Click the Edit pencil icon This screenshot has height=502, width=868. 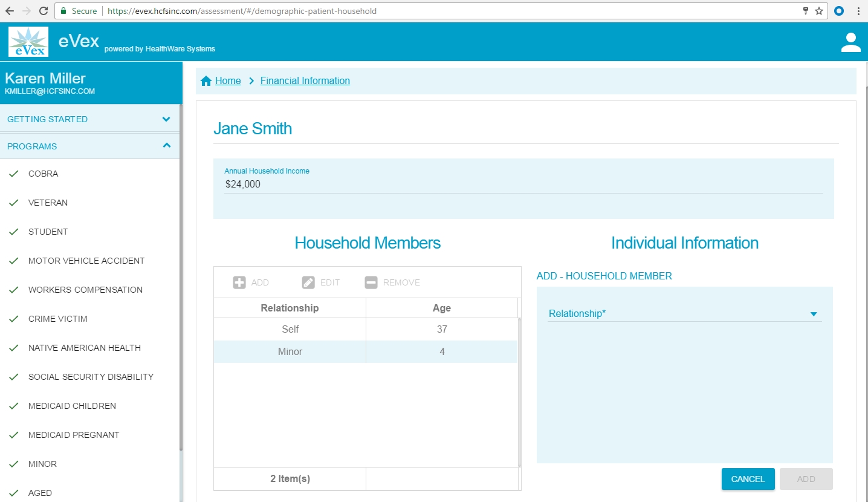tap(308, 282)
